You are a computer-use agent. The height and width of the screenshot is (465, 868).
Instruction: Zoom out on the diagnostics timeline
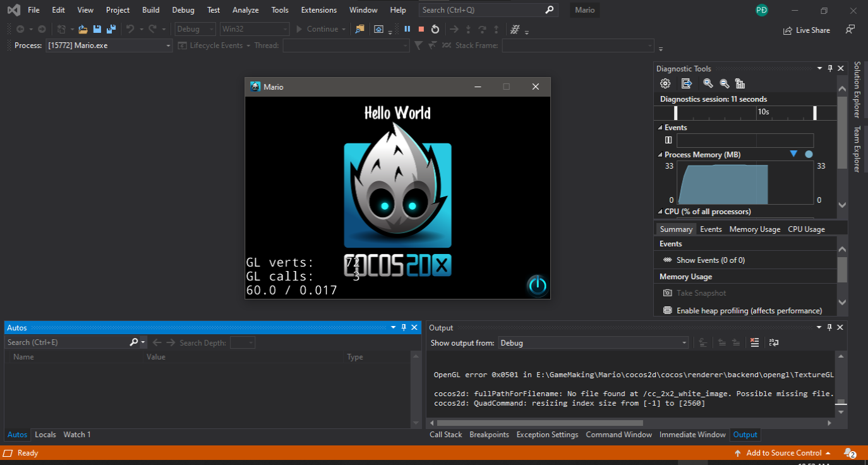click(725, 83)
